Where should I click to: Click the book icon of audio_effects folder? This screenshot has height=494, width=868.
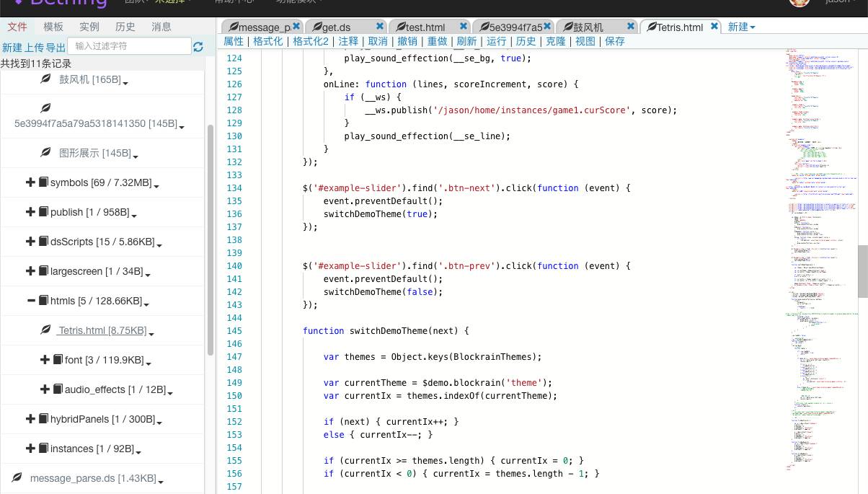pyautogui.click(x=58, y=389)
